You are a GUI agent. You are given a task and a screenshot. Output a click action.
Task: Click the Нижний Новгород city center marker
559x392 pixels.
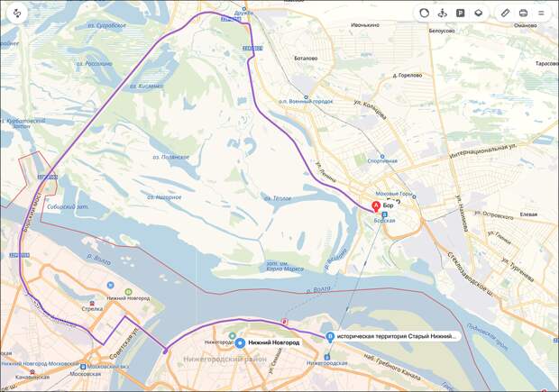click(240, 343)
